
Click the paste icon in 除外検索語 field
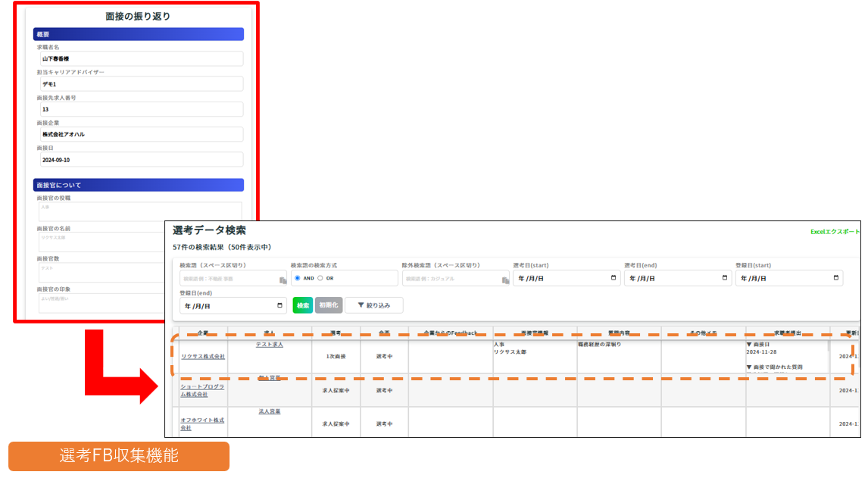coord(505,280)
